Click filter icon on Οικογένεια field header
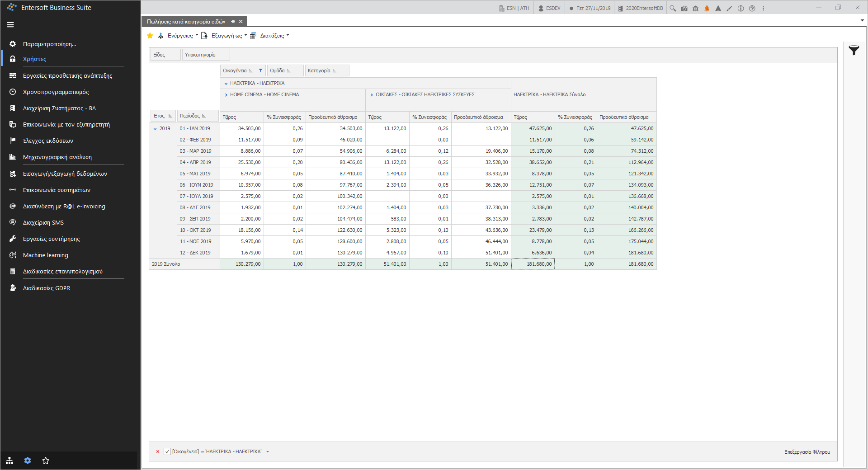Screen dimensions: 868x470 pyautogui.click(x=260, y=70)
